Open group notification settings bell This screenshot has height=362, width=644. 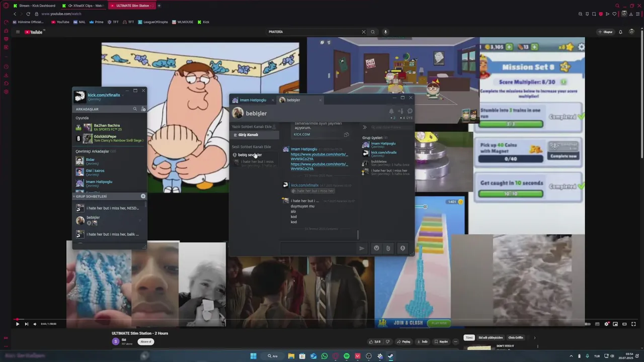pos(391,111)
